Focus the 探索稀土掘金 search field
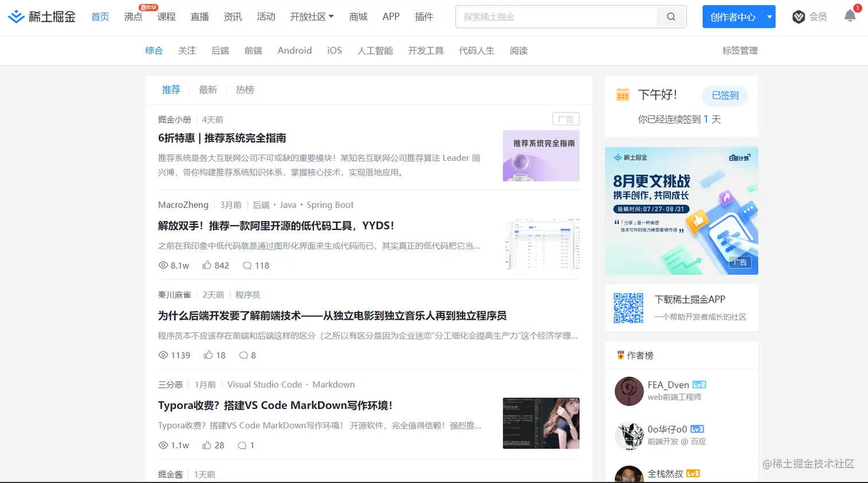Image resolution: width=868 pixels, height=483 pixels. click(x=556, y=17)
